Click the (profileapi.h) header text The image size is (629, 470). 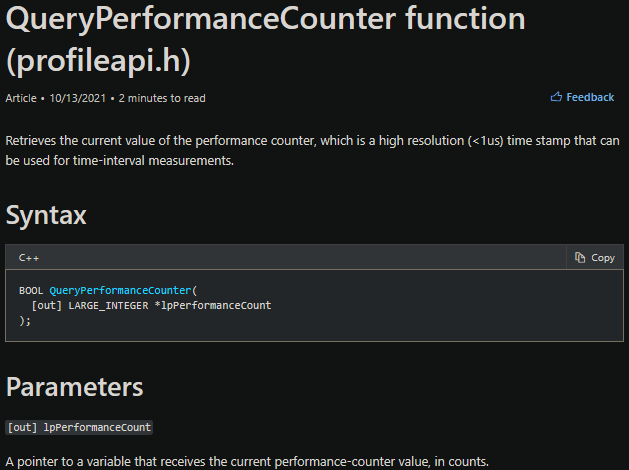pos(99,59)
